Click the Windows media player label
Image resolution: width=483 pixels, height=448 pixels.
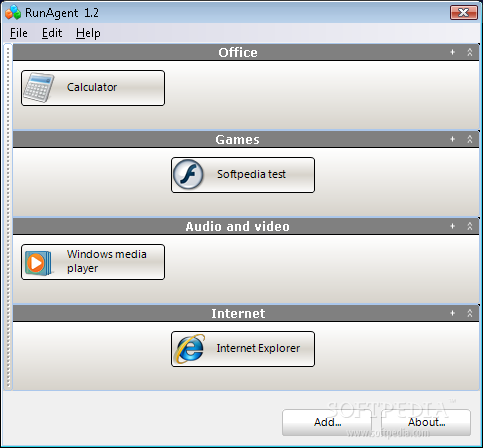point(107,261)
